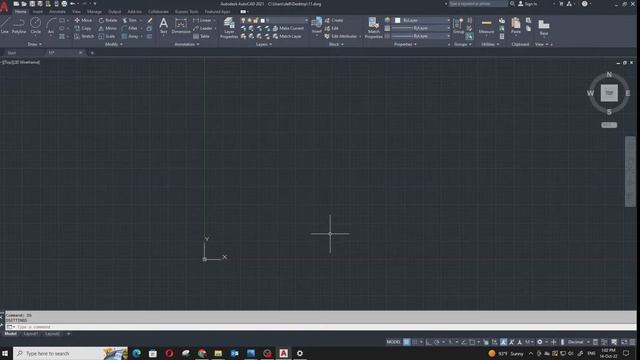640x360 pixels.
Task: Expand the Annotation panel
Action: click(187, 44)
